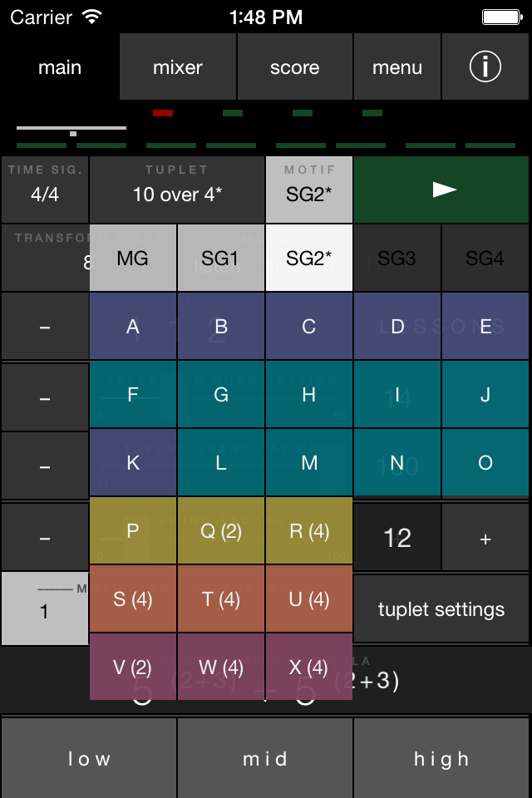Open the menu screen

coord(397,66)
